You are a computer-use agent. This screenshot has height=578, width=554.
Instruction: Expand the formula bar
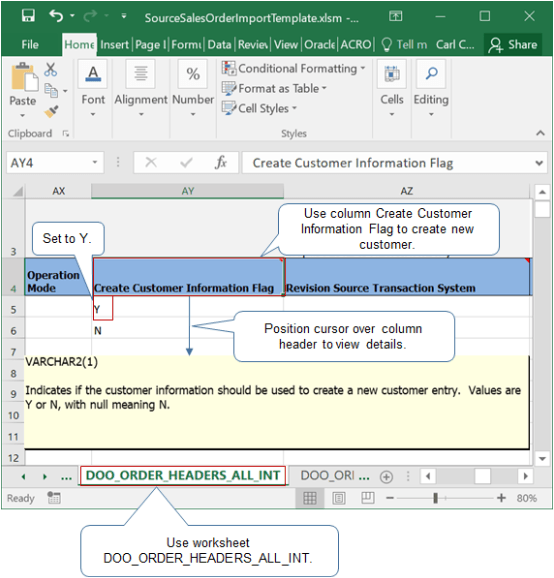click(x=539, y=163)
